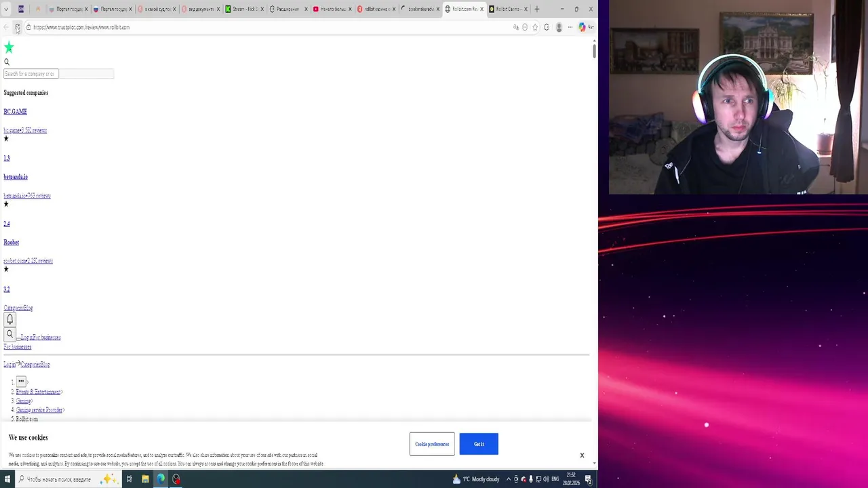The height and width of the screenshot is (488, 868).
Task: Accept cookies with the Got it button
Action: pyautogui.click(x=479, y=444)
